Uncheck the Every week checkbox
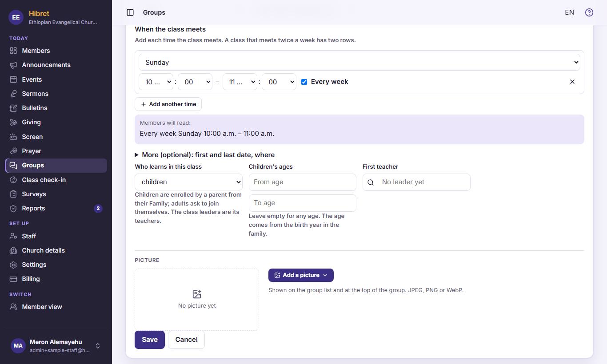This screenshot has height=364, width=607. [x=304, y=82]
